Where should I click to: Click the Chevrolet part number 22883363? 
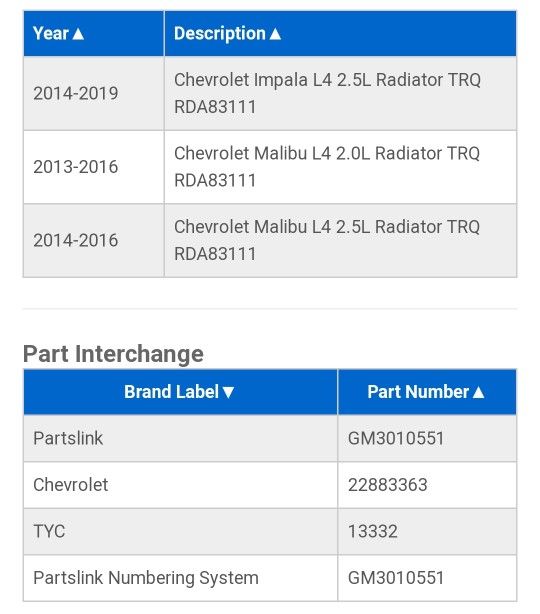click(388, 485)
